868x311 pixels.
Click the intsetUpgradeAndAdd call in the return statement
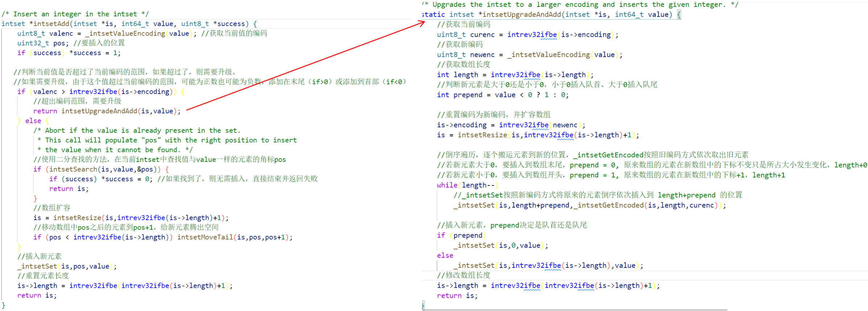(99, 111)
